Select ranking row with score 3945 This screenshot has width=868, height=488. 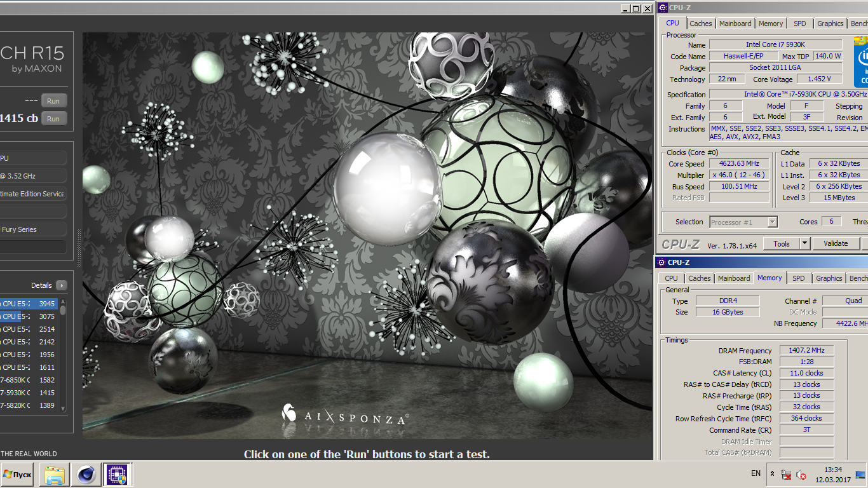tap(29, 304)
